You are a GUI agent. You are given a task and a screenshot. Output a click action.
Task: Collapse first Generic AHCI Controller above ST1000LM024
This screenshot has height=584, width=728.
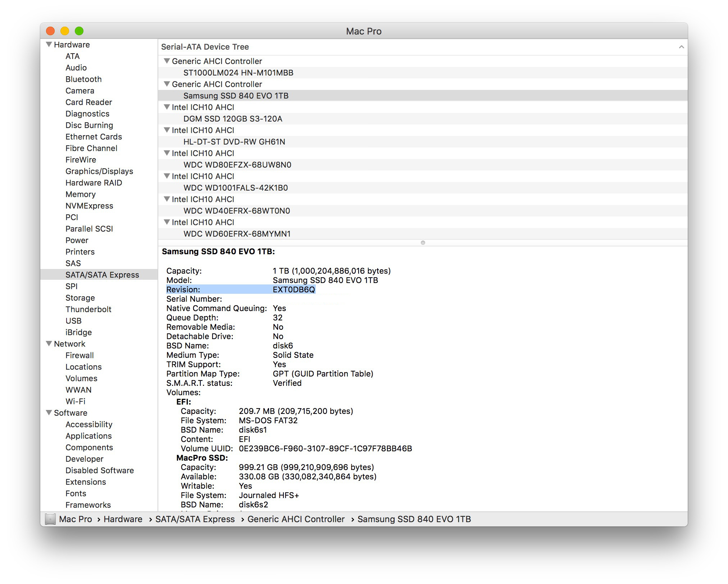pos(167,61)
